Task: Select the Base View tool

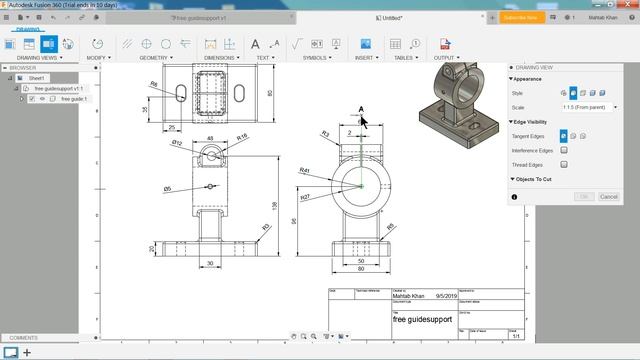Action: point(10,44)
